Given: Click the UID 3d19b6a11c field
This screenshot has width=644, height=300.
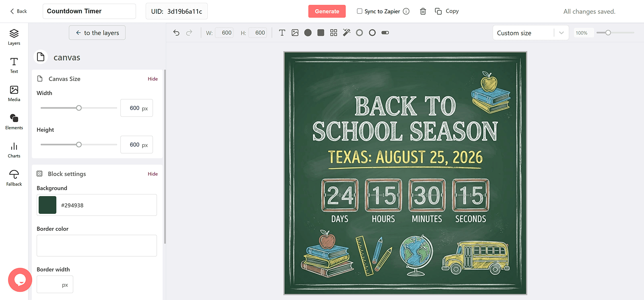Looking at the screenshot, I should tap(177, 11).
